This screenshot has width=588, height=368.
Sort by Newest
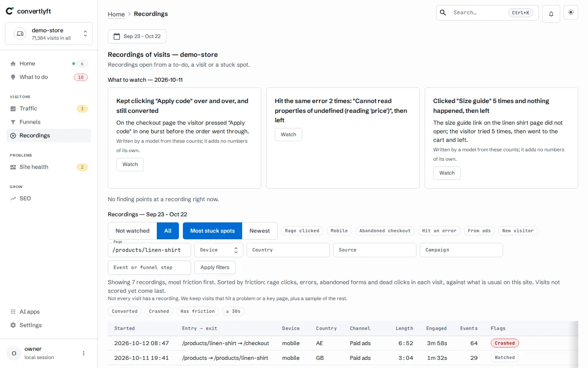point(260,231)
